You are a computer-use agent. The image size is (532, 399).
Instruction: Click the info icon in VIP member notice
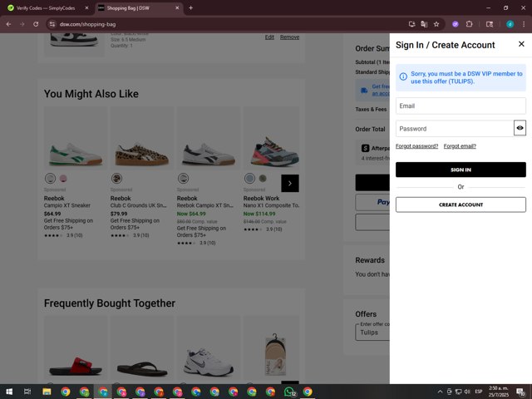pos(403,76)
